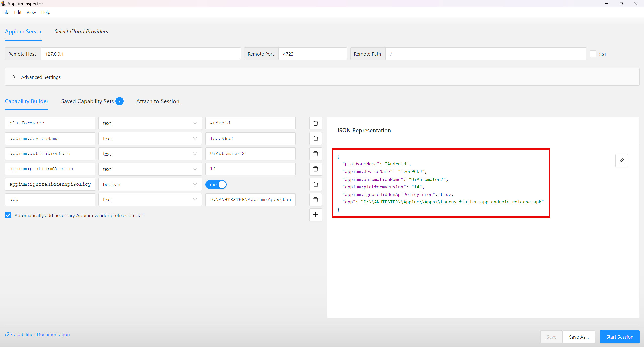Delete the appium:automationName capability row
Viewport: 644px width, 347px height.
(x=316, y=154)
